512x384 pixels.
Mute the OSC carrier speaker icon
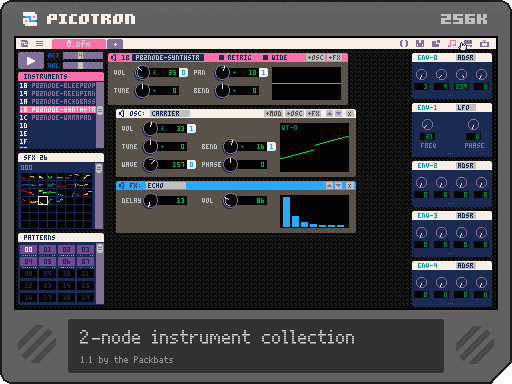tap(122, 114)
